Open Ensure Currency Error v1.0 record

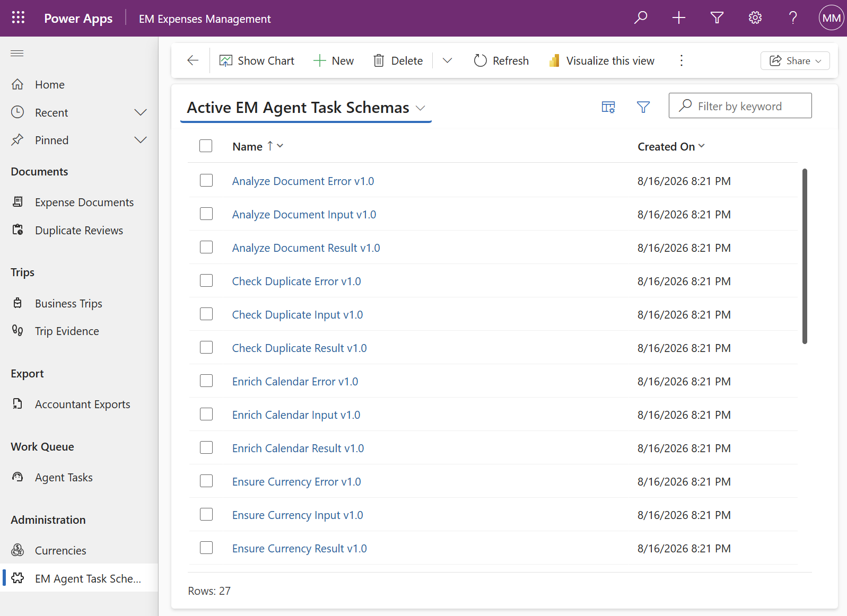click(296, 481)
